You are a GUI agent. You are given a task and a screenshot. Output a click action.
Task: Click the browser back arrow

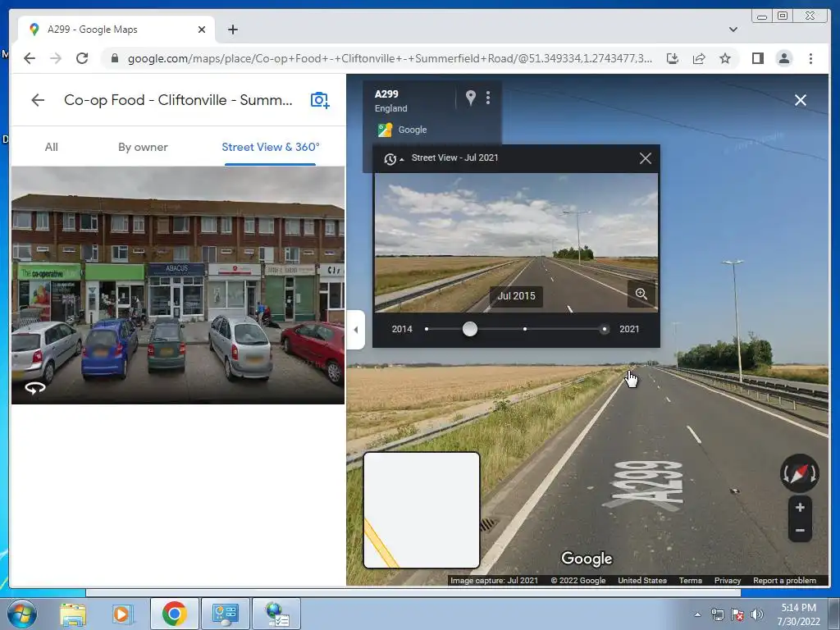(x=30, y=58)
